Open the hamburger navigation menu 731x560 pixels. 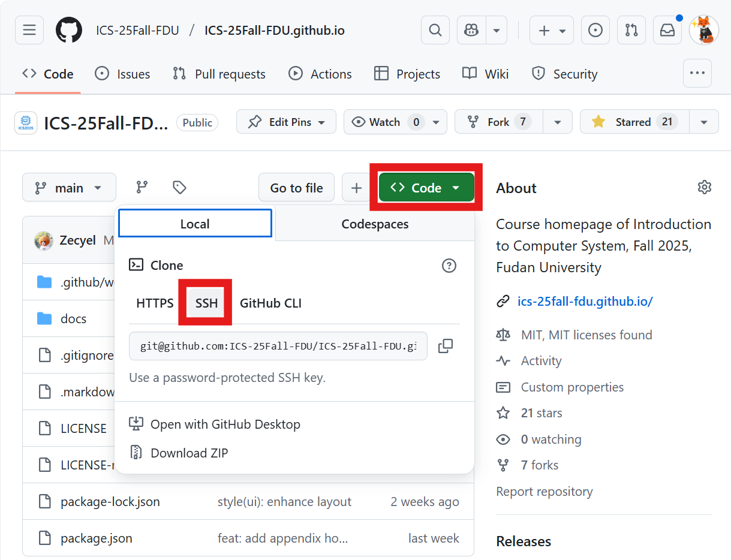click(x=29, y=30)
